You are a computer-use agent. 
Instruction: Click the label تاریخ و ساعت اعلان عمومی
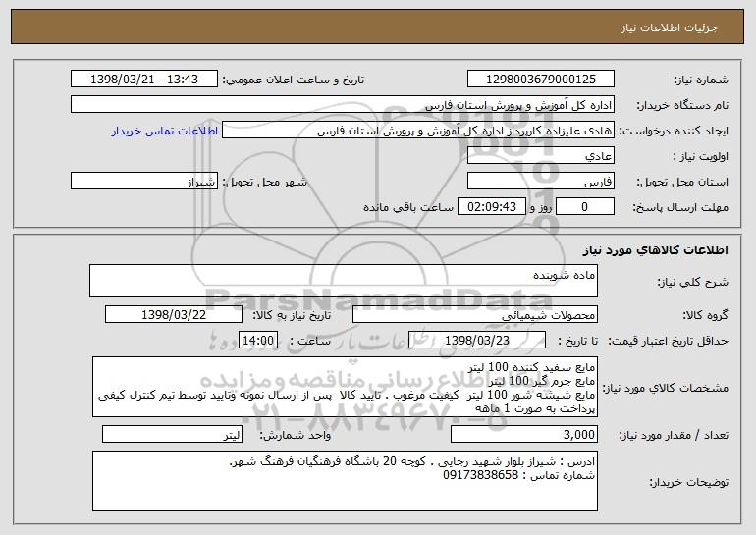tap(294, 80)
